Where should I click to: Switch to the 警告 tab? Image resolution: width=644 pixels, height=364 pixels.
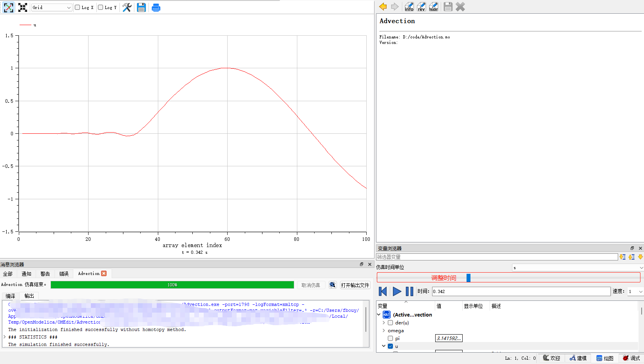45,274
